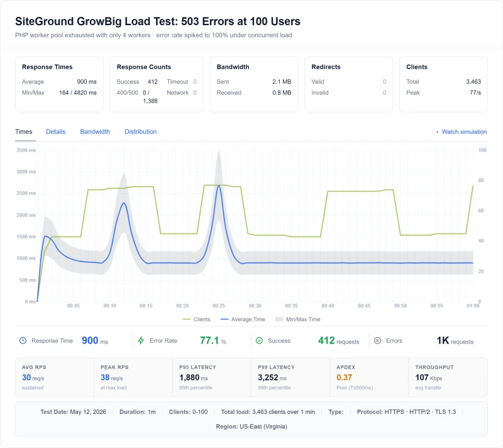Click the Bandwidth card heading
503x448 pixels.
tap(233, 67)
